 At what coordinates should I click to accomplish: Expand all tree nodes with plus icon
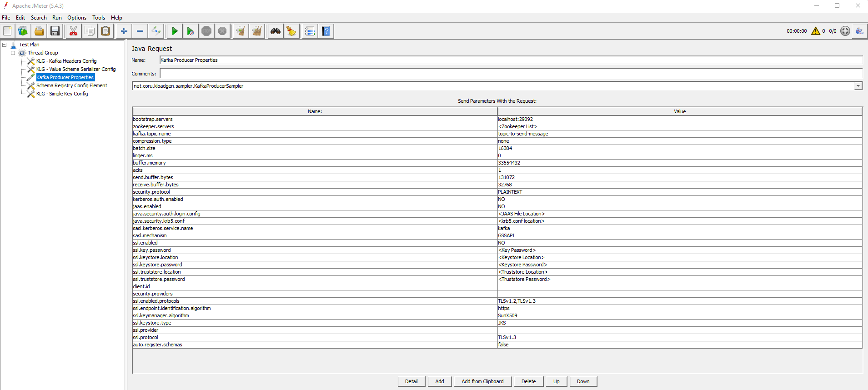pos(124,31)
